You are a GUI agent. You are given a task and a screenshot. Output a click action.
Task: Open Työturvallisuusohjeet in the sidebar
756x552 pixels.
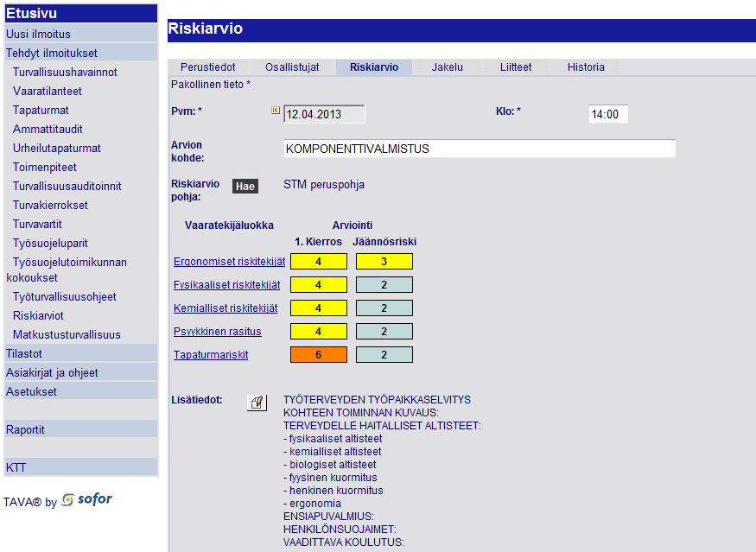point(65,297)
